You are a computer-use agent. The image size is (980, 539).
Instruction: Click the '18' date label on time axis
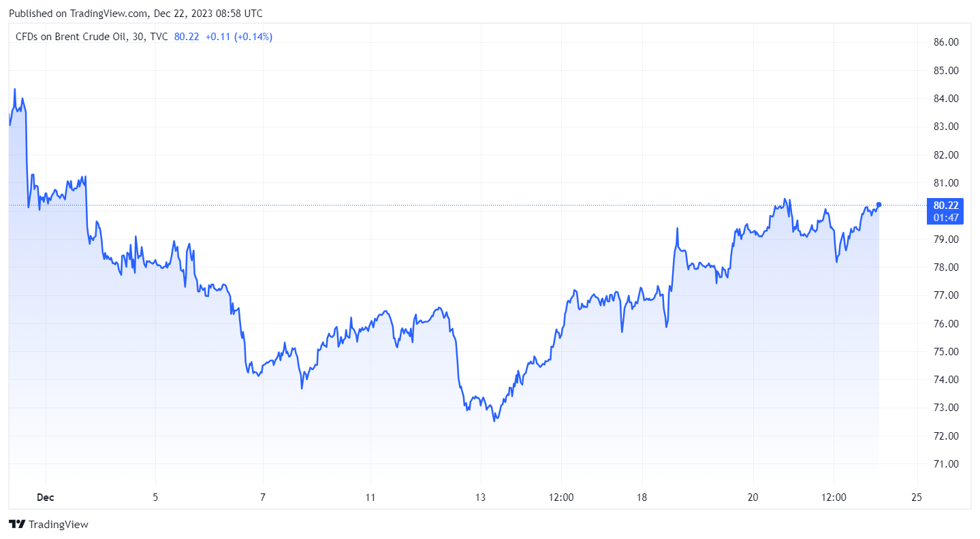point(642,497)
